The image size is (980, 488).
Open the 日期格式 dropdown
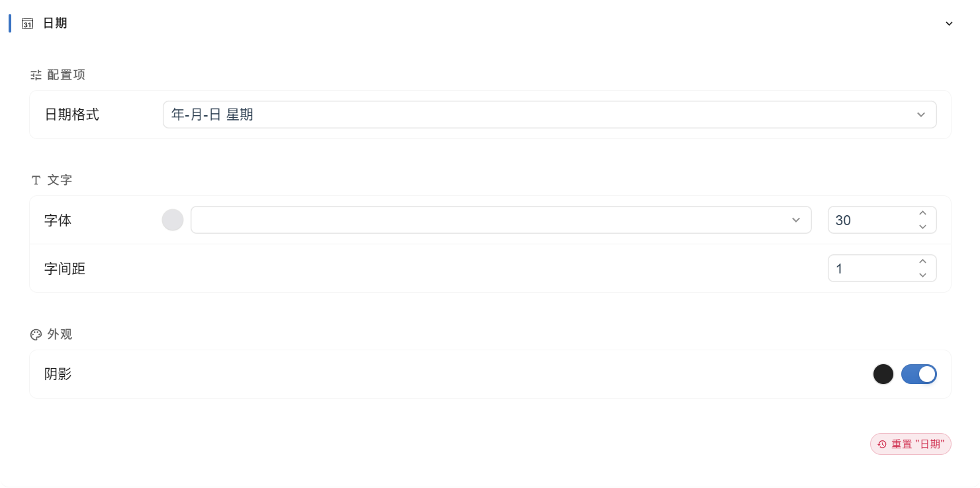coord(549,115)
